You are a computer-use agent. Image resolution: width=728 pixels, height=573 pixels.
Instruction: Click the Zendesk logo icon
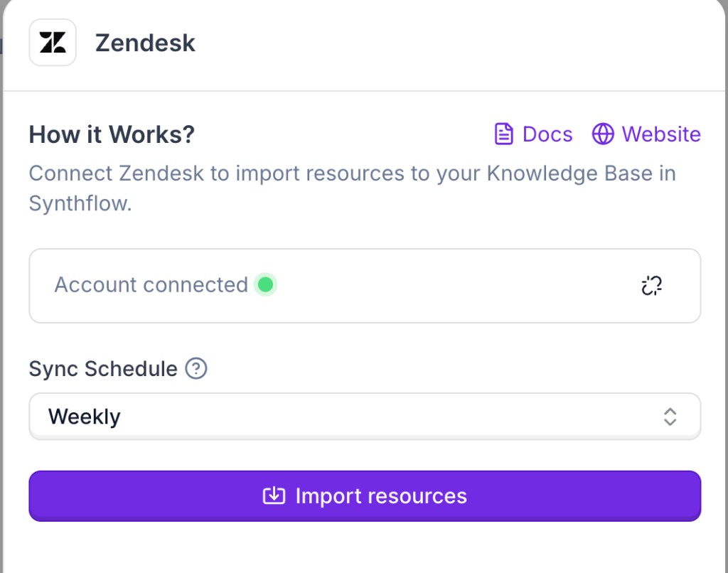53,42
